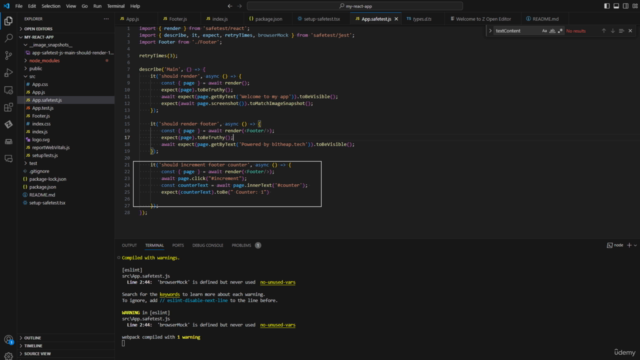Toggle Find in Selection

(x=621, y=31)
